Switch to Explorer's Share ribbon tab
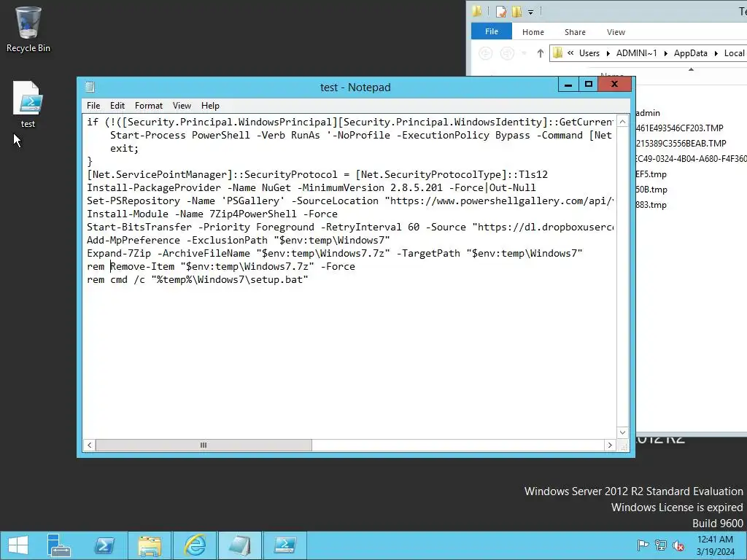The height and width of the screenshot is (560, 747). point(575,32)
